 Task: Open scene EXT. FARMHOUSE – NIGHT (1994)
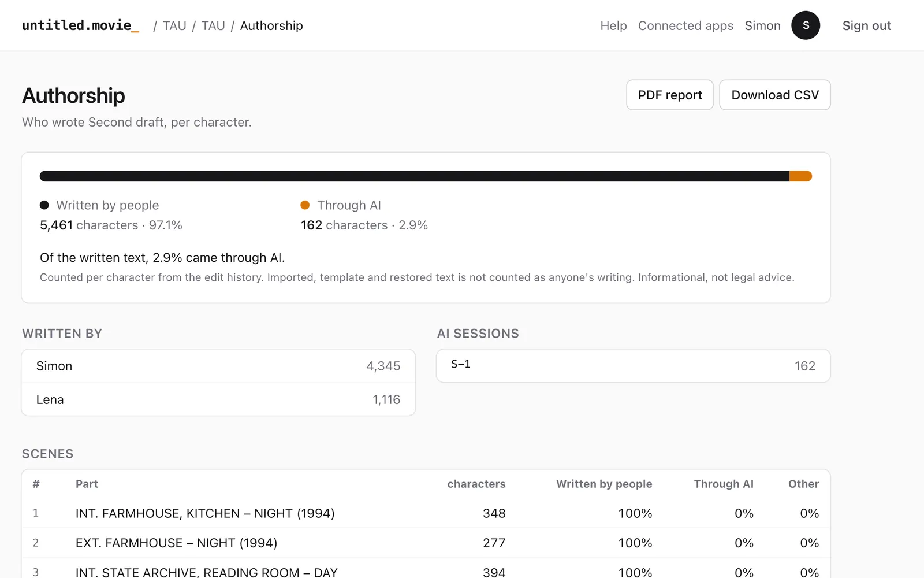tap(176, 543)
